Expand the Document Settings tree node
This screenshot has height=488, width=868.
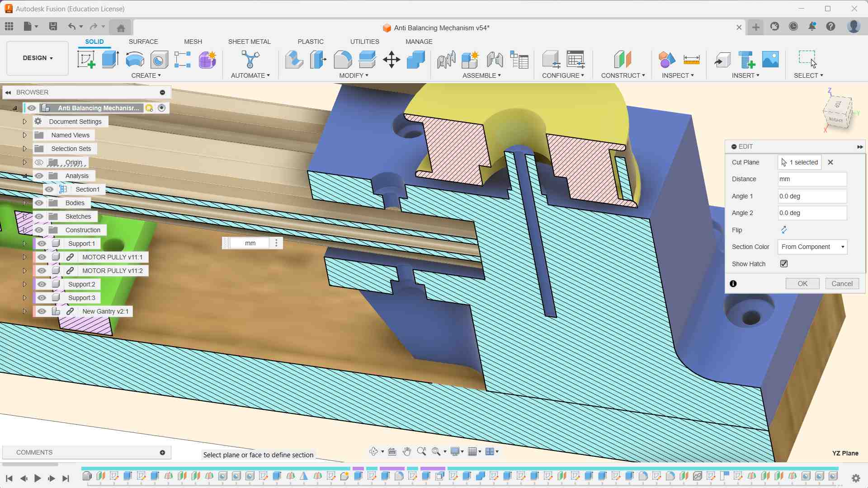click(25, 122)
